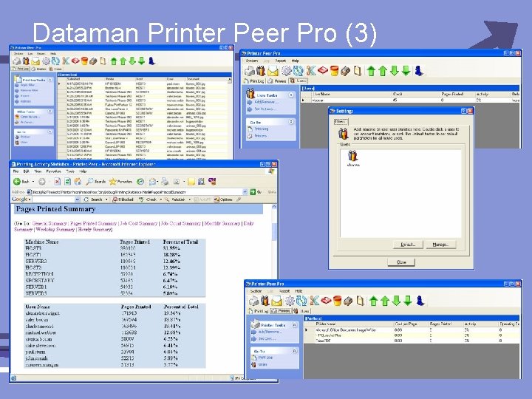Click blue figure icon in Users window toolbar
The width and height of the screenshot is (532, 399).
pyautogui.click(x=419, y=71)
